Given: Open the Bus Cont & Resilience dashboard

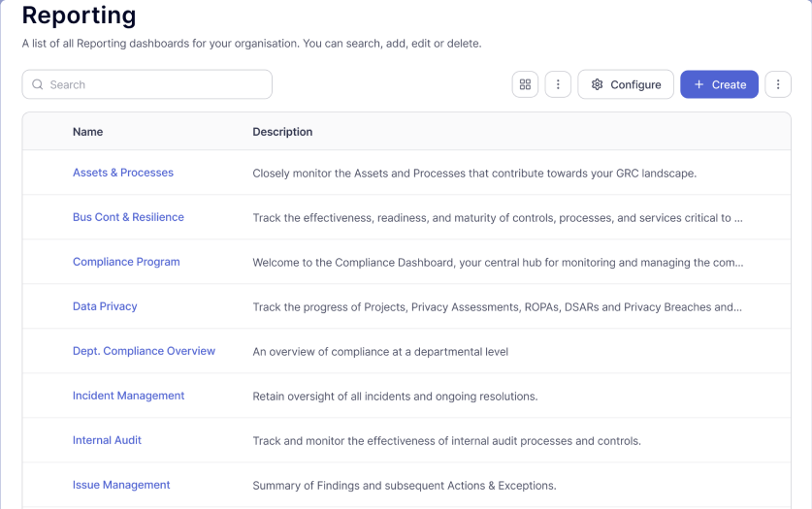Looking at the screenshot, I should (x=128, y=217).
